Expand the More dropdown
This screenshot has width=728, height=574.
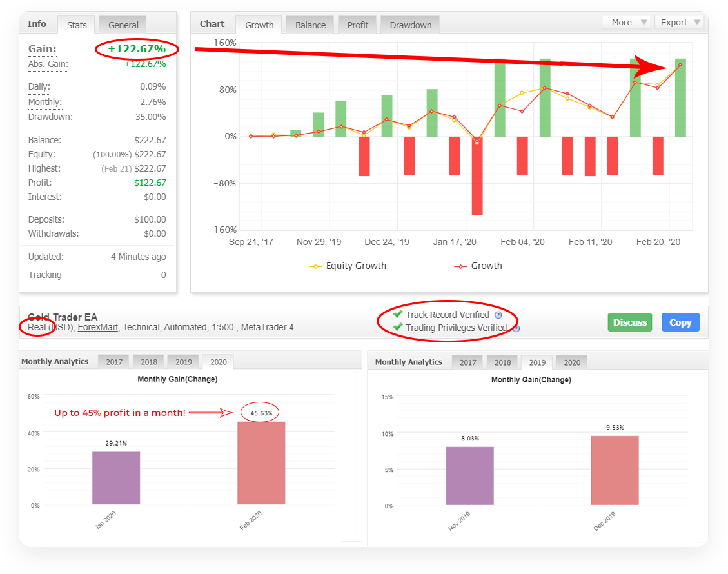(626, 23)
